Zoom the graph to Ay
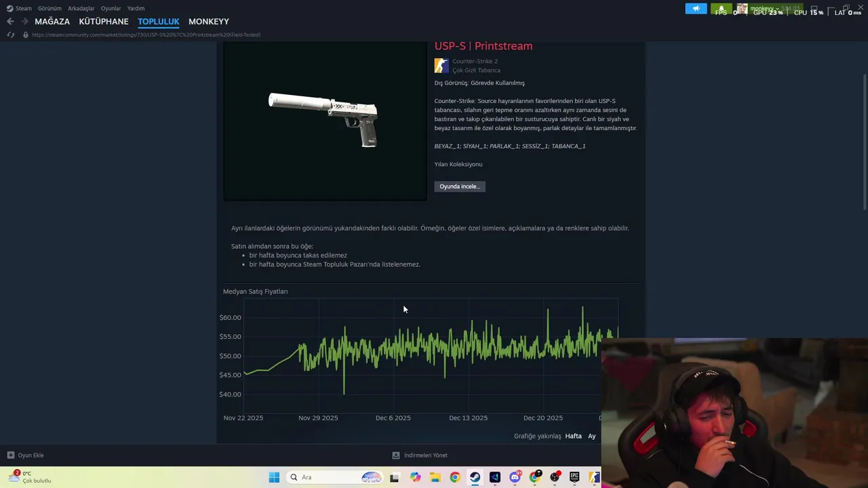The width and height of the screenshot is (868, 488). point(592,436)
